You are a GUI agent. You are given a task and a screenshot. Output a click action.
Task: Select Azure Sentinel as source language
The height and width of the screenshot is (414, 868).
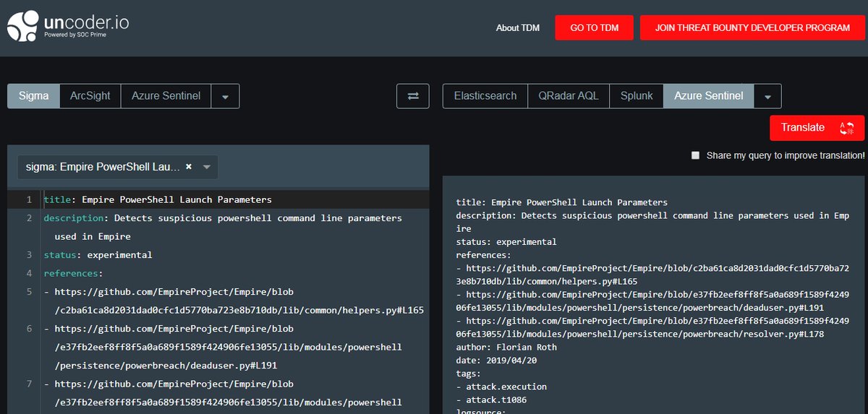tap(166, 96)
